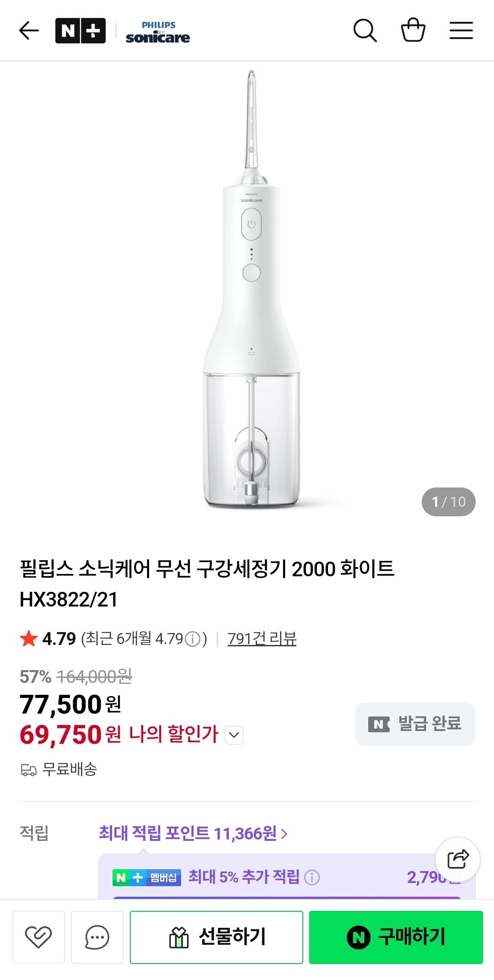Tap the search magnifier icon
This screenshot has height=980, width=494.
pyautogui.click(x=365, y=31)
